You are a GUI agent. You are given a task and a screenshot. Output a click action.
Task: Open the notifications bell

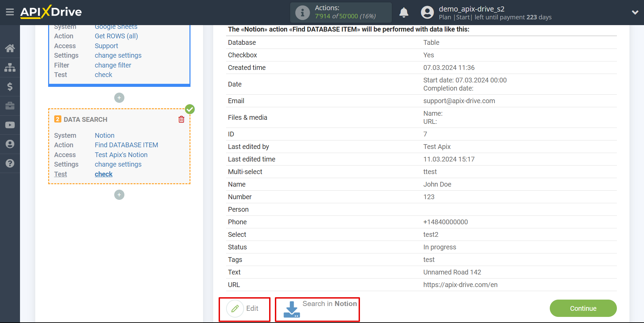pyautogui.click(x=404, y=13)
